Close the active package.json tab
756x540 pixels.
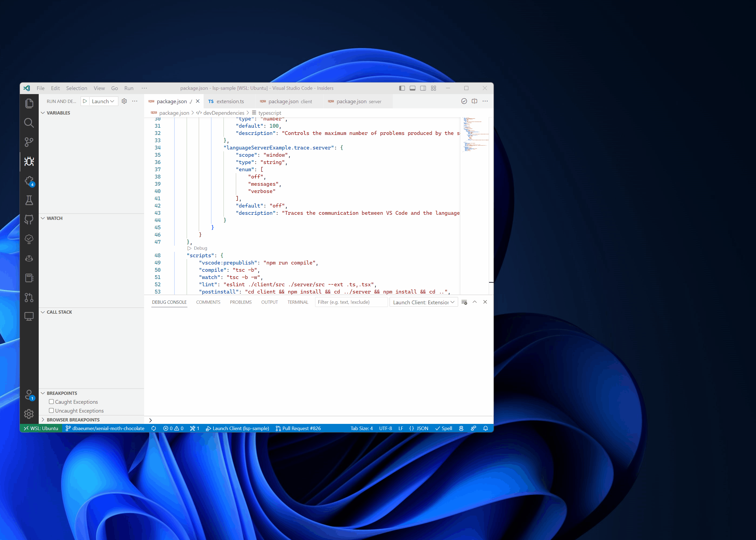(198, 101)
